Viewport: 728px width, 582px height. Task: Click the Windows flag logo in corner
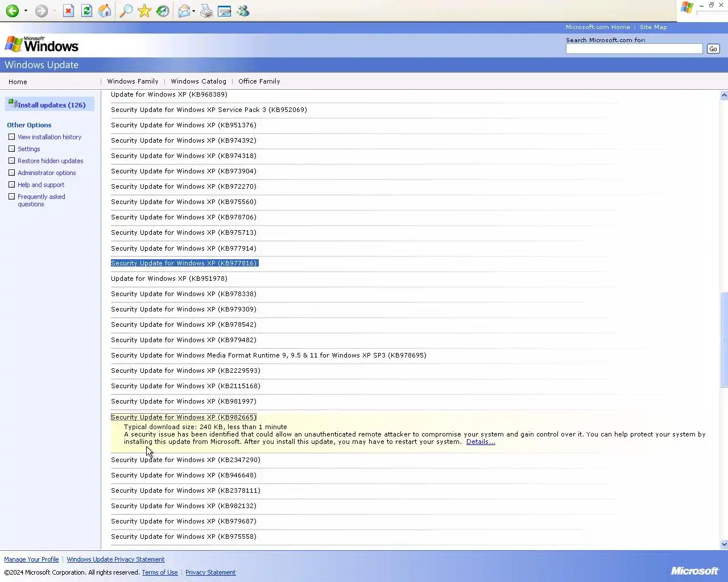(x=687, y=7)
